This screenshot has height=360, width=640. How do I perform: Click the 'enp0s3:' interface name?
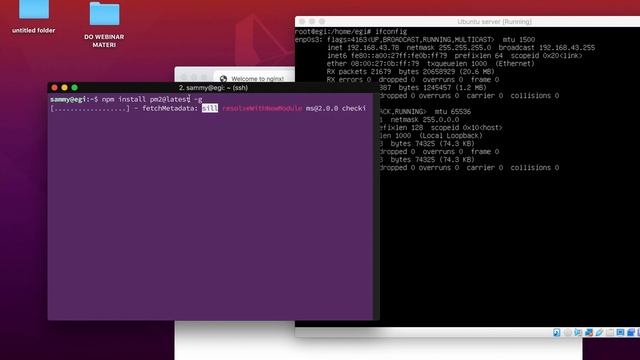(x=309, y=40)
